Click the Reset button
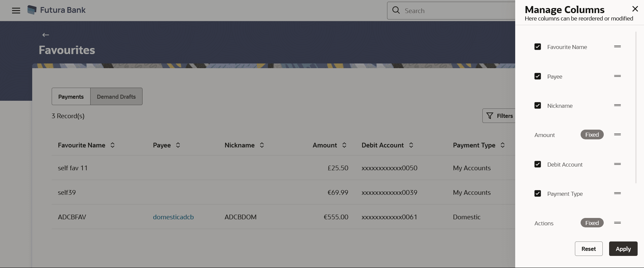 click(589, 249)
